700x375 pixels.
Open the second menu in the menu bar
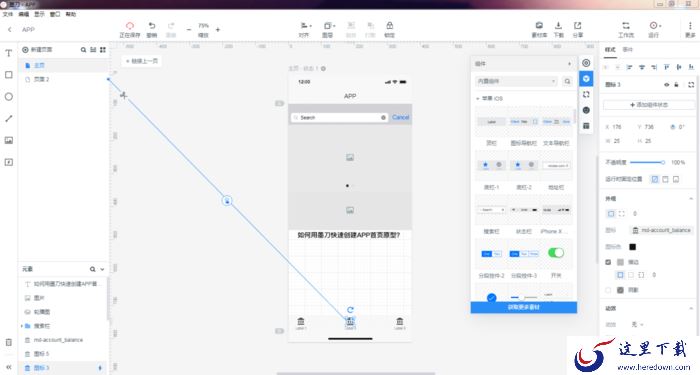[24, 14]
